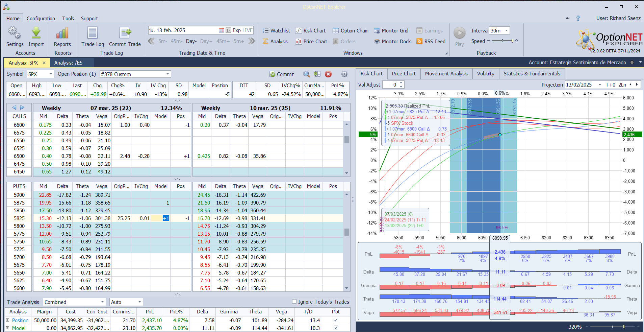Click the trading date input field
The width and height of the screenshot is (644, 332).
(182, 30)
